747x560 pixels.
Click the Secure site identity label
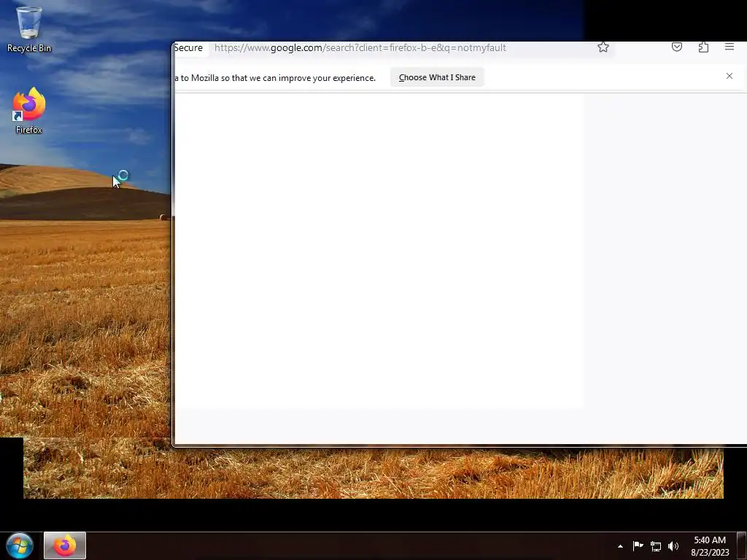189,47
